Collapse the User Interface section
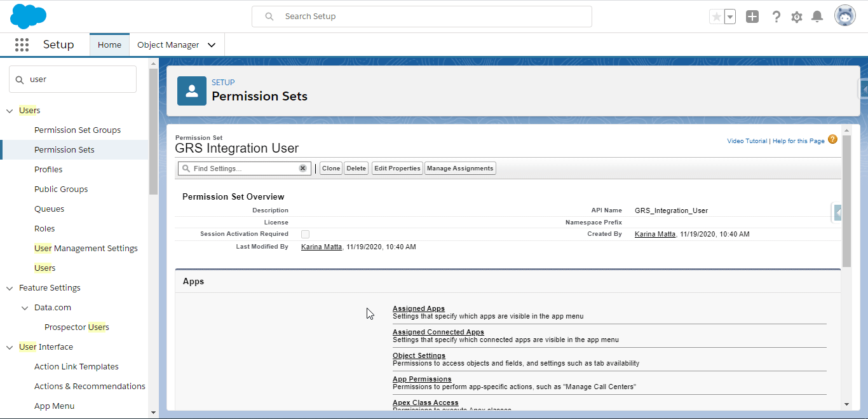Viewport: 868px width, 419px height. [10, 347]
